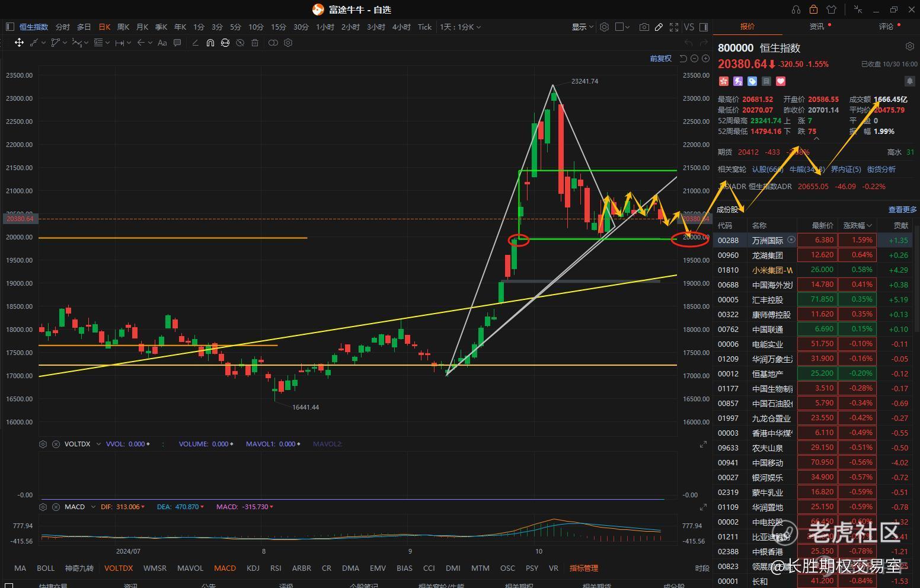
Task: Expand the 显示 display dropdown
Action: 582,27
